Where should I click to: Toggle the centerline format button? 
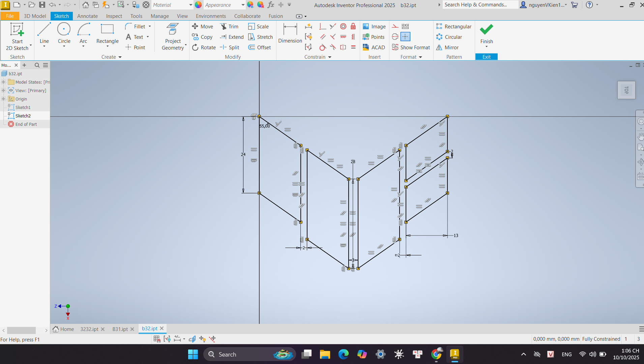pyautogui.click(x=395, y=37)
